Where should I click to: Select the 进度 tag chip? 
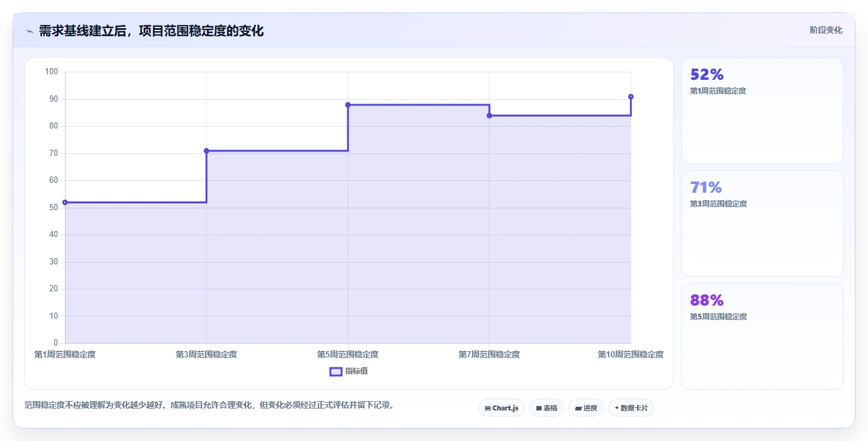coord(586,408)
